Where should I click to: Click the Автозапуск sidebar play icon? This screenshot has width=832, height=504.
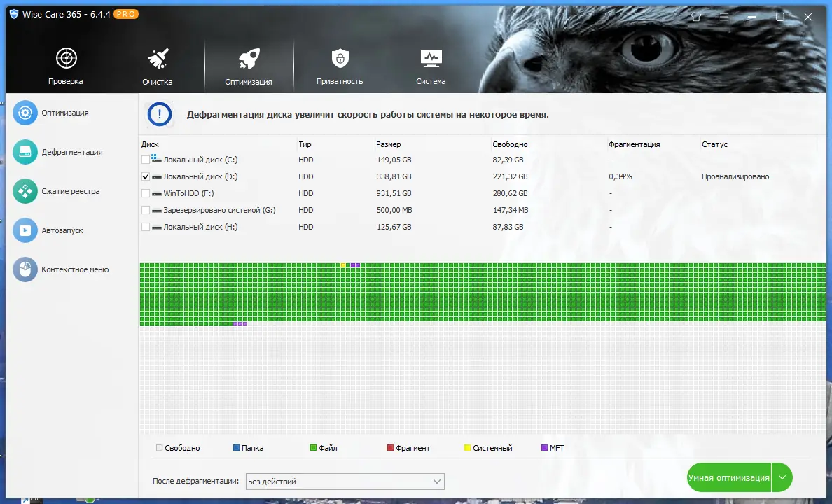click(25, 230)
